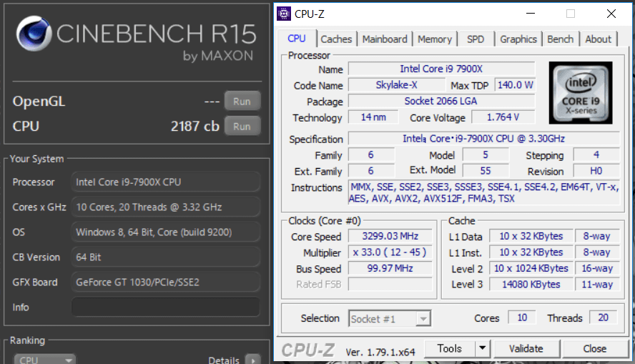Click the Core Voltage value 1.764 V
Viewport: 635px width, 364px height.
pyautogui.click(x=503, y=117)
